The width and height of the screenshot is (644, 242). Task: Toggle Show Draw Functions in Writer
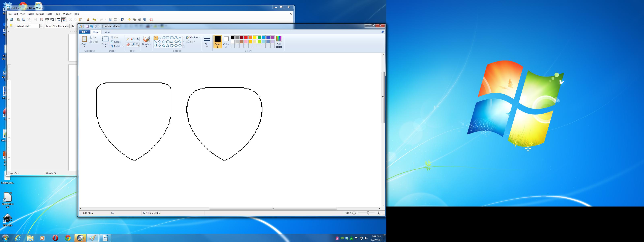(123, 20)
